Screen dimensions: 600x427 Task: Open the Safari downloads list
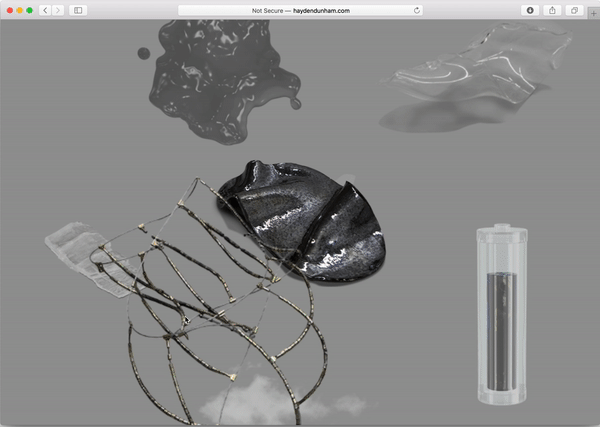(530, 10)
